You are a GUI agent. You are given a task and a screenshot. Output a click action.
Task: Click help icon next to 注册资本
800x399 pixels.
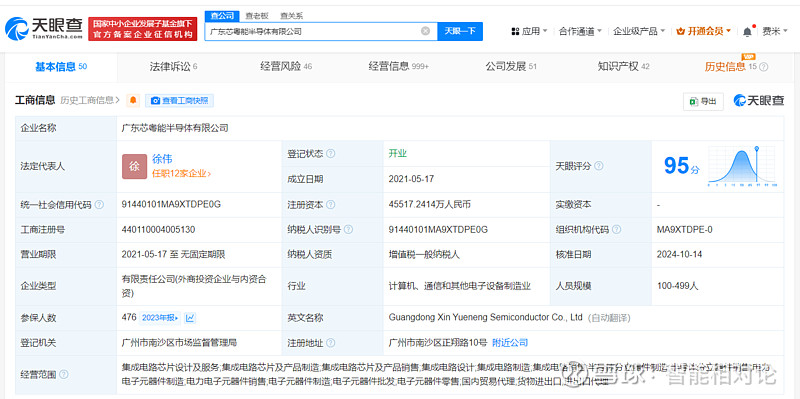point(331,205)
